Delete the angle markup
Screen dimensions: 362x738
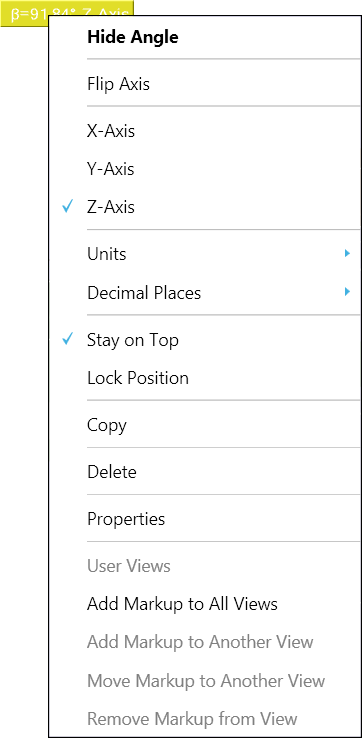click(x=205, y=472)
